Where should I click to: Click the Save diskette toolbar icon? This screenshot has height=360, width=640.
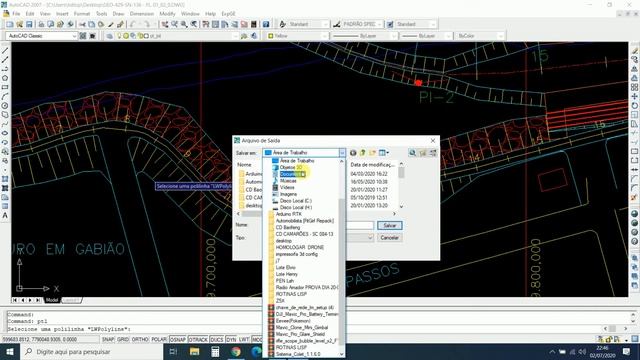pyautogui.click(x=29, y=24)
